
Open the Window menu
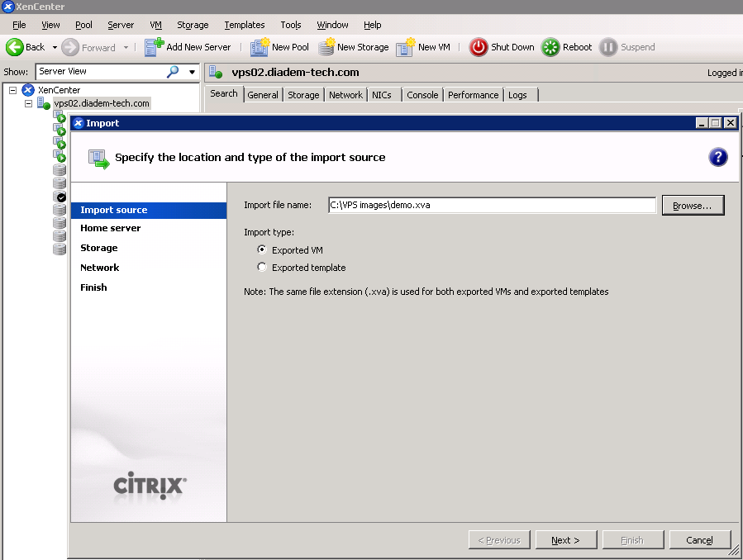(x=332, y=25)
